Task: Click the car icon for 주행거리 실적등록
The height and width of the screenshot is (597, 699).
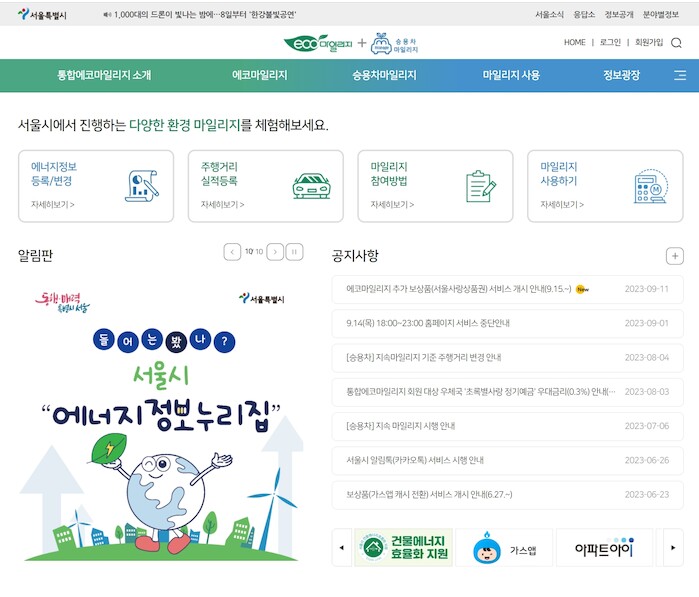Action: coord(311,186)
